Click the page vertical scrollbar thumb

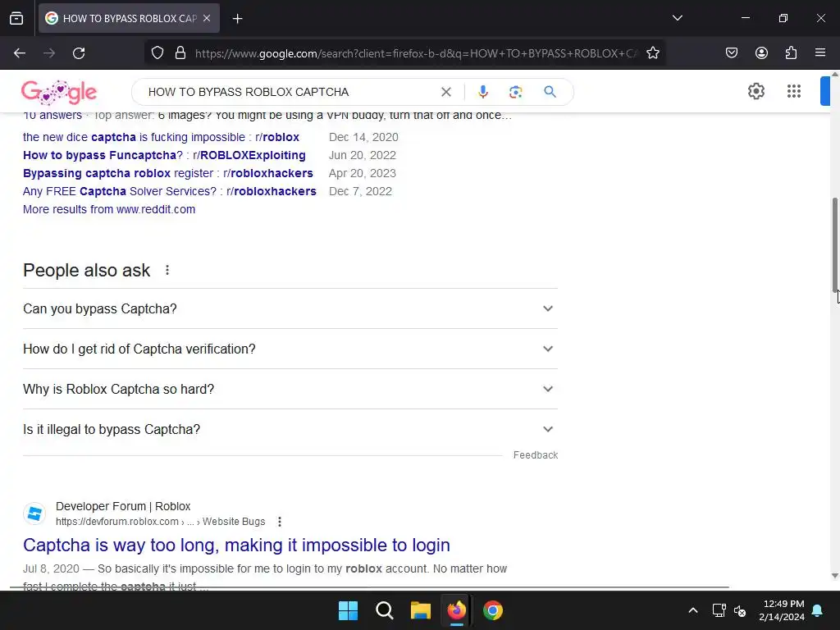pos(834,244)
